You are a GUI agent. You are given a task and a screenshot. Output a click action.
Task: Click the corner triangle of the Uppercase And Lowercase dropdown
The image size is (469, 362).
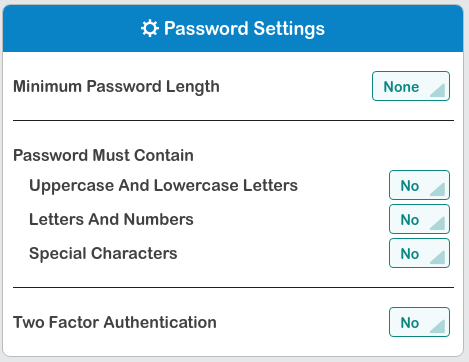coord(438,189)
